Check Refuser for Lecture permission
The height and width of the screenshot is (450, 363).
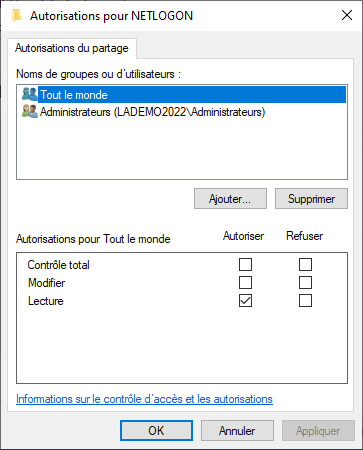click(305, 301)
